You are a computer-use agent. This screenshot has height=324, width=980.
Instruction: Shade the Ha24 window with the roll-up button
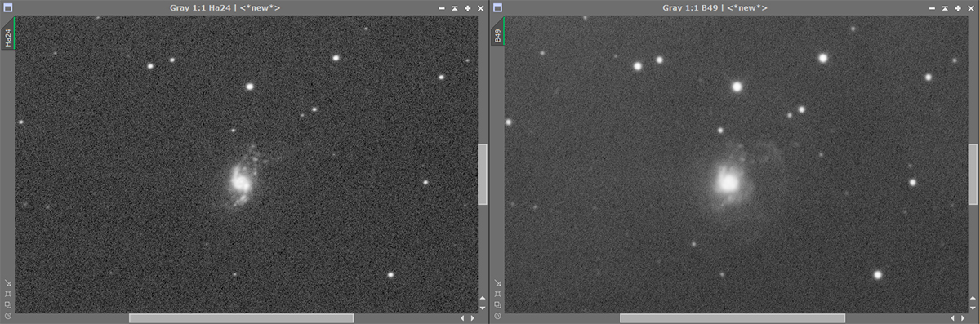[x=454, y=7]
